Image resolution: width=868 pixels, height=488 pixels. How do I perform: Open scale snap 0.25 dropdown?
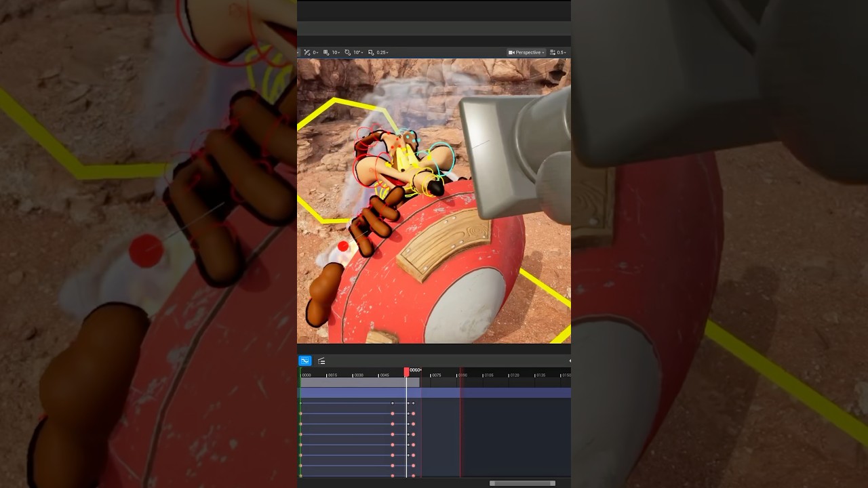coord(382,52)
